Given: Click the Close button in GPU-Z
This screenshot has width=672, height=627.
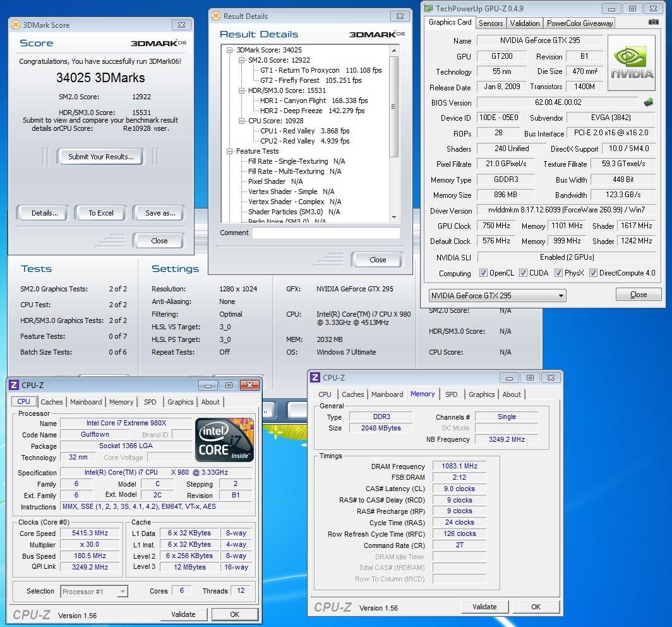Looking at the screenshot, I should [x=638, y=294].
